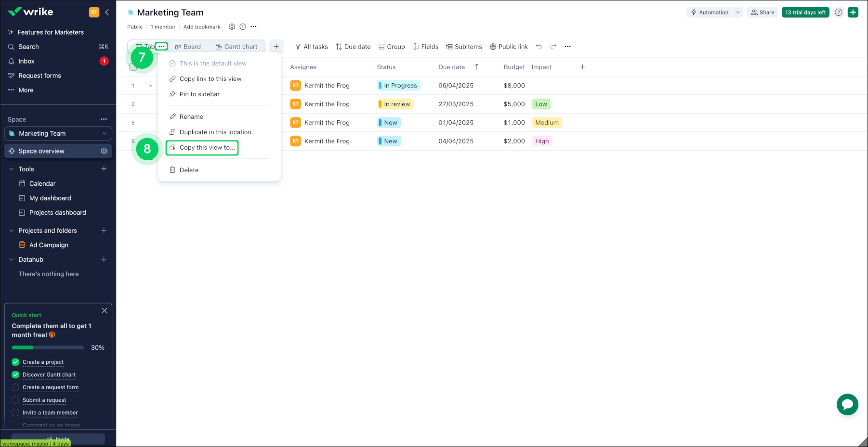Add a new view with plus icon
This screenshot has height=447, width=868.
click(276, 47)
